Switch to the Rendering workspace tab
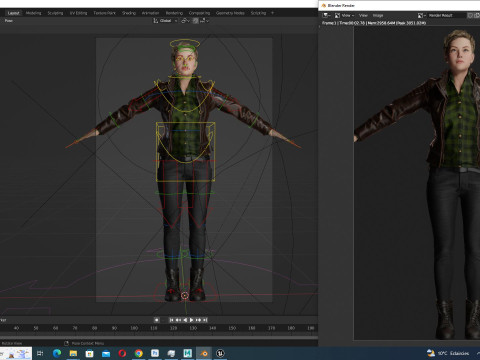The width and height of the screenshot is (480, 360). (x=174, y=13)
